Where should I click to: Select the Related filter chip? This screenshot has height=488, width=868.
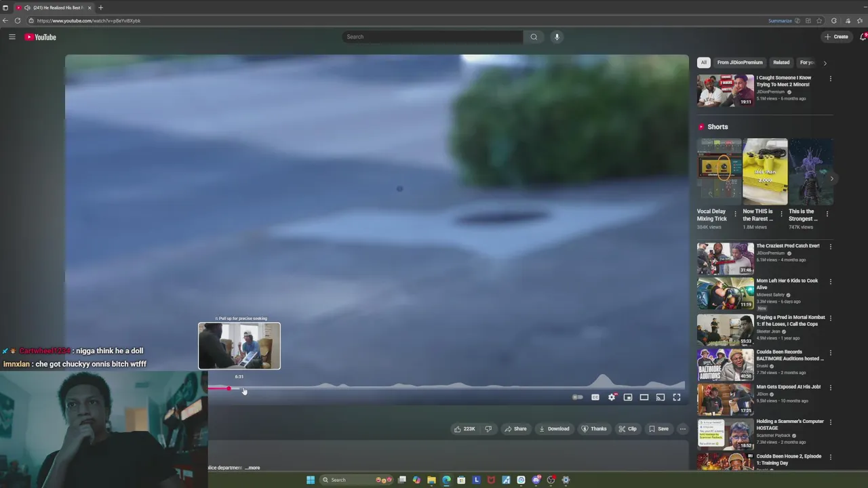click(x=781, y=62)
